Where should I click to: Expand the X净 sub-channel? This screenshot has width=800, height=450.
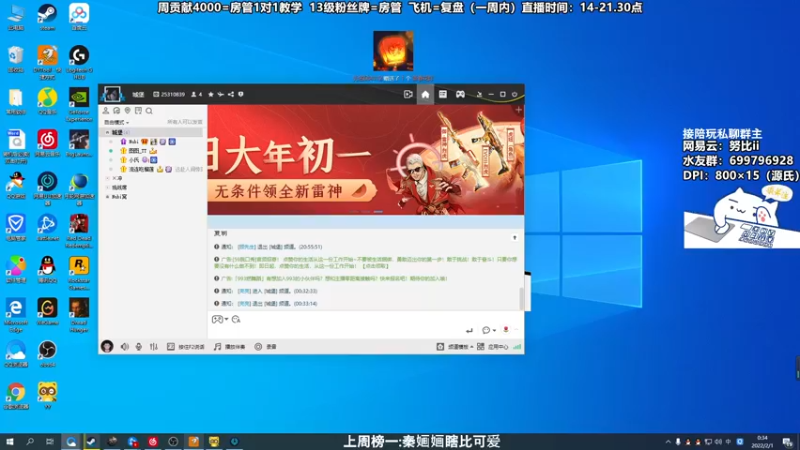click(x=108, y=178)
